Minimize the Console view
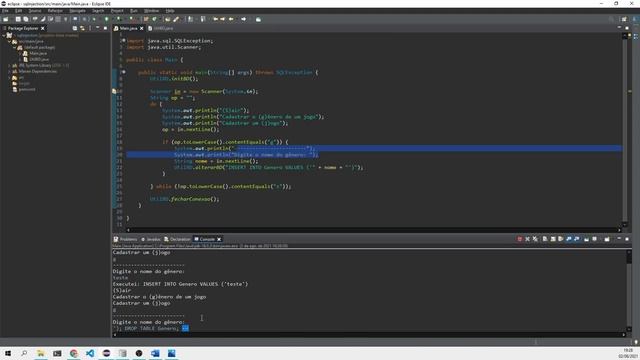The height and width of the screenshot is (360, 640). pyautogui.click(x=619, y=239)
